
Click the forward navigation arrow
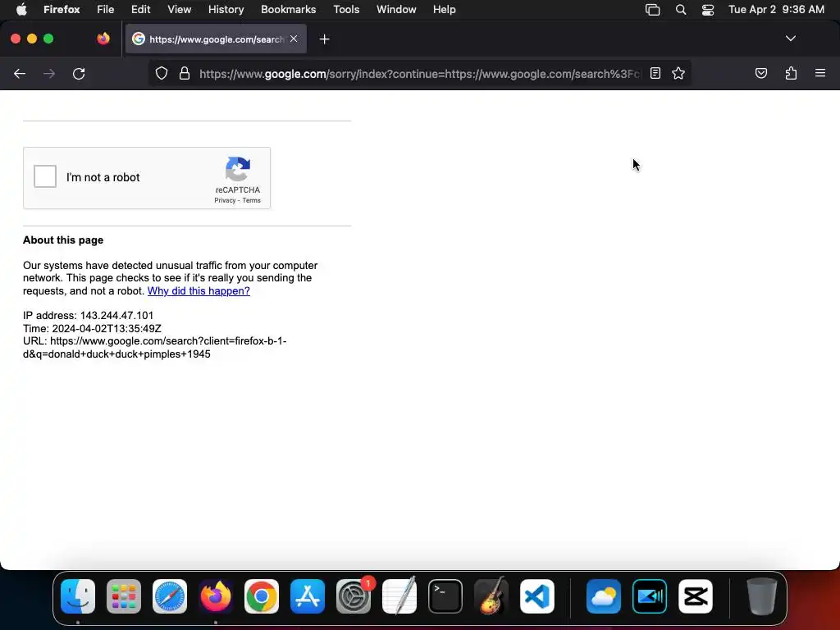[49, 73]
